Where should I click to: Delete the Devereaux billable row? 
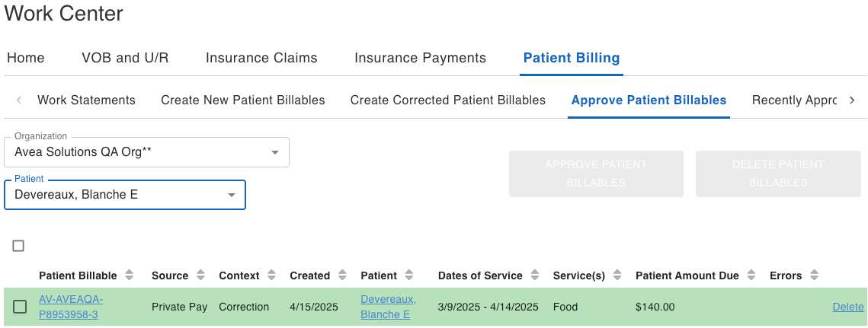847,307
